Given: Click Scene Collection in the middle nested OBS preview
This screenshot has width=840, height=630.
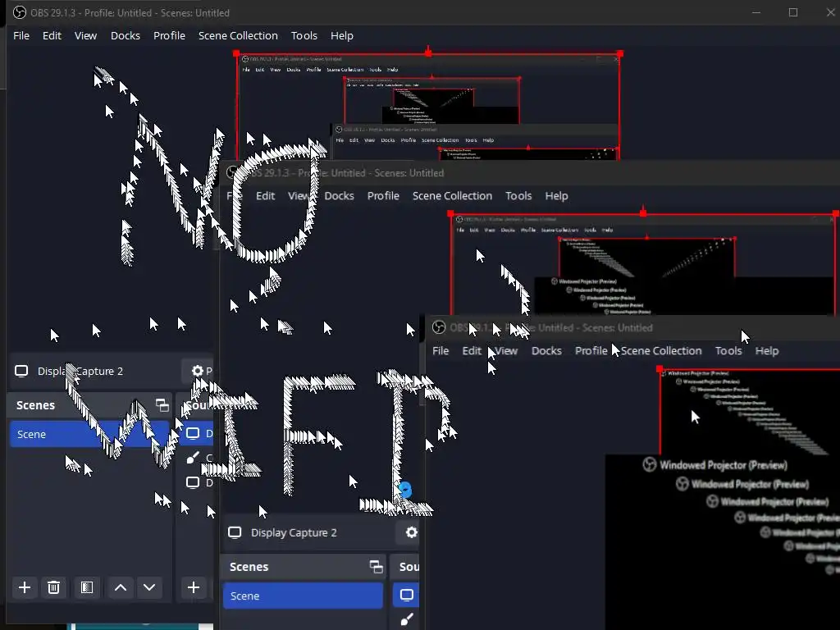Looking at the screenshot, I should 452,195.
